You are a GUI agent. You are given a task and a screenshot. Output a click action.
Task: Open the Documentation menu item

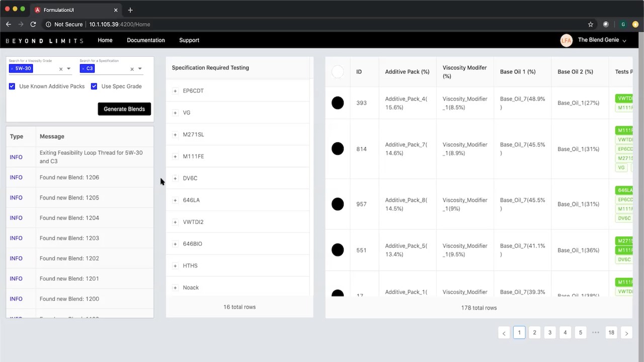146,40
